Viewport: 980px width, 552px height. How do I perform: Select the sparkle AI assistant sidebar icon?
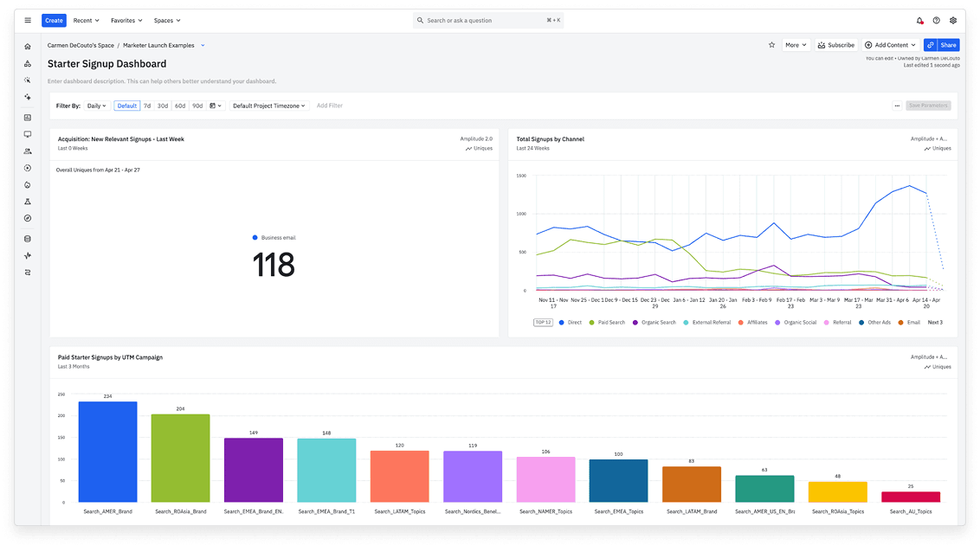point(27,96)
